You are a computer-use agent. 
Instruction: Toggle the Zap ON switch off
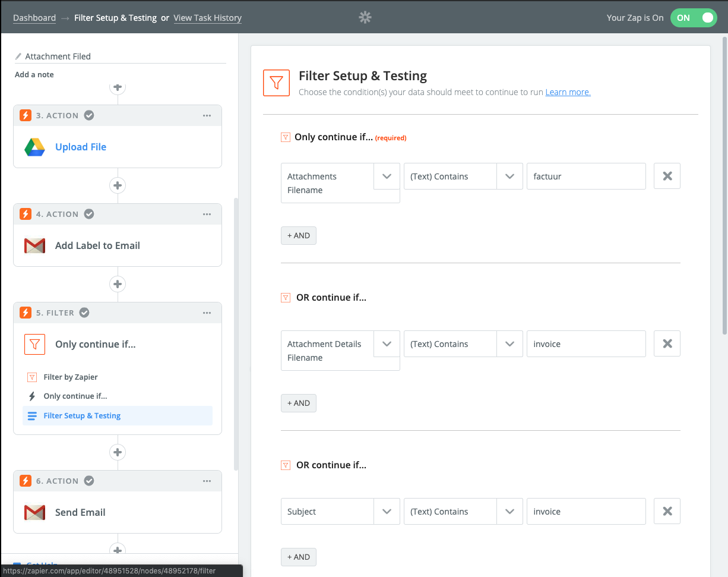click(x=694, y=18)
